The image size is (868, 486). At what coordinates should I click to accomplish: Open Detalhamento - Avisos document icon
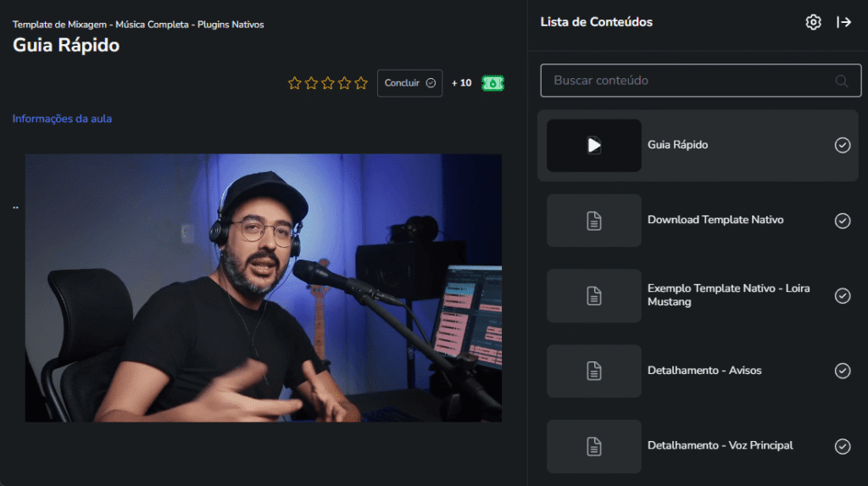coord(594,371)
